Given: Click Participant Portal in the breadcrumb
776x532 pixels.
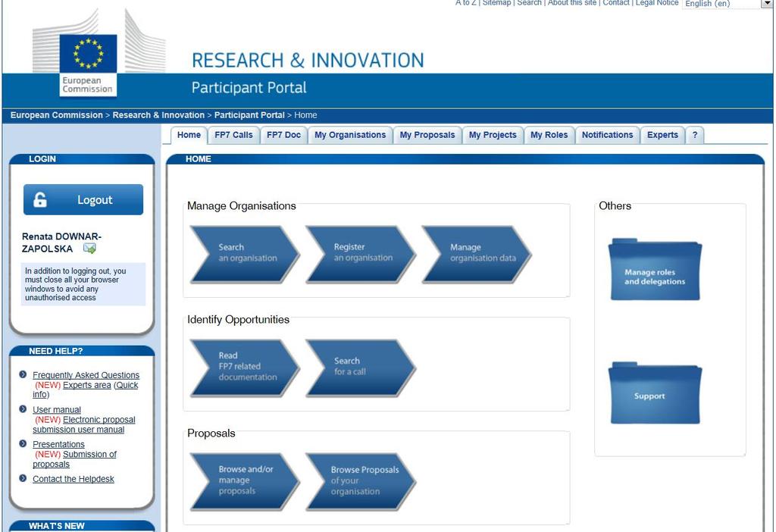Looking at the screenshot, I should tap(249, 115).
